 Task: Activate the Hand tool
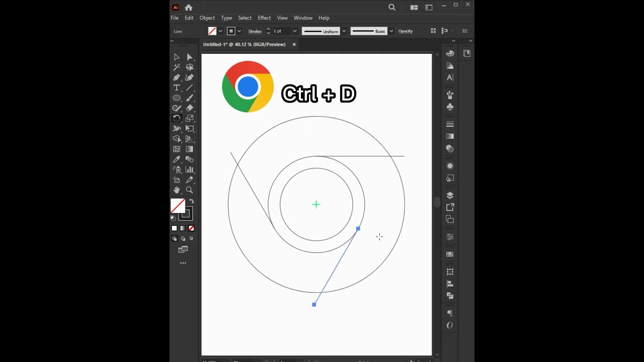[177, 190]
